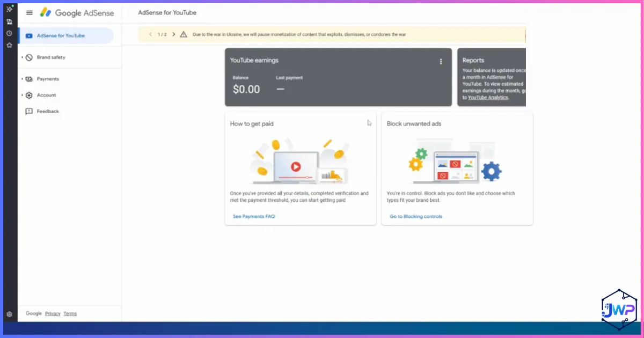The width and height of the screenshot is (644, 338).
Task: Click the 'Block unwanted ads' heading
Action: (x=414, y=124)
